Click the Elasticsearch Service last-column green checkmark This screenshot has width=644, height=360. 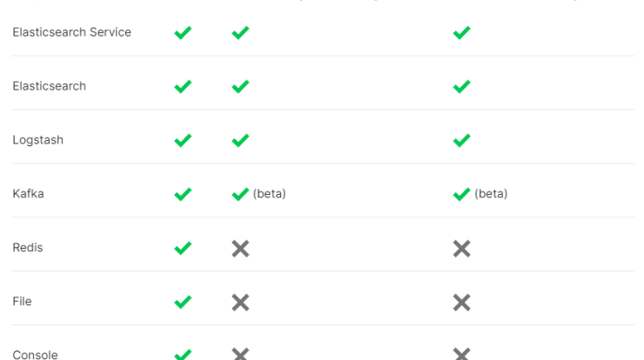461,32
